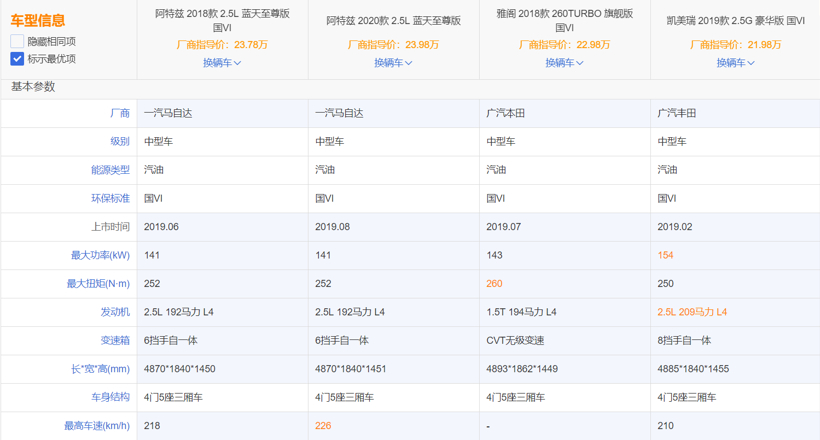Click the 车型信息 heading
This screenshot has height=440, width=820.
pyautogui.click(x=38, y=20)
